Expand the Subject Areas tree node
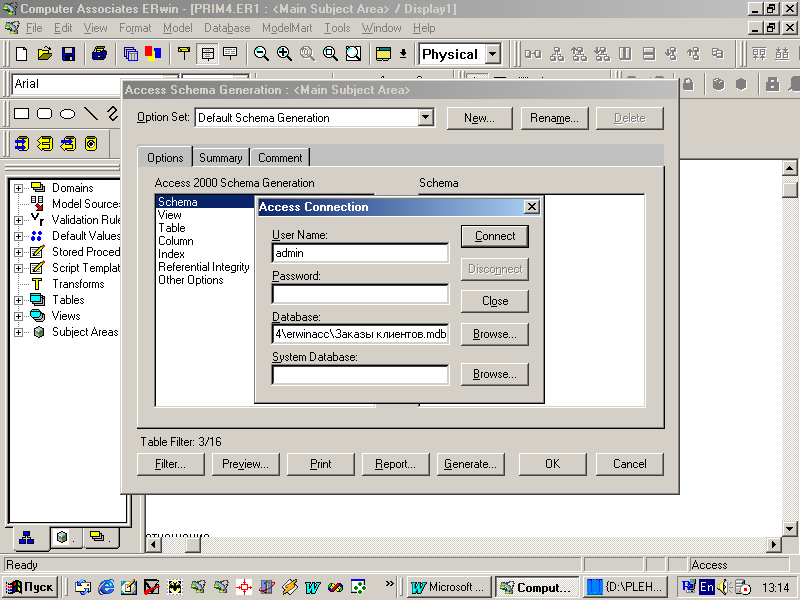The image size is (800, 600). click(x=18, y=332)
